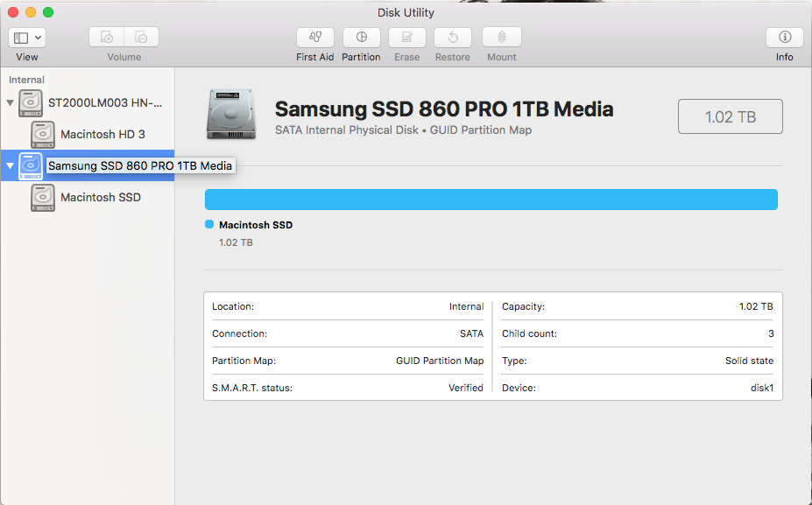Image resolution: width=812 pixels, height=505 pixels.
Task: Click the S.M.A.R.T. status Verified value
Action: tap(465, 388)
